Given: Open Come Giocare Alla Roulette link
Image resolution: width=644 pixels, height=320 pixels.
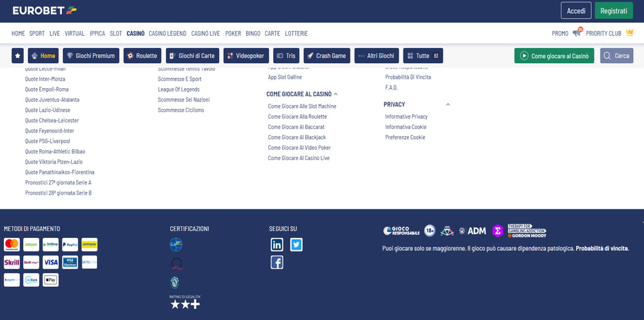Looking at the screenshot, I should coord(298,117).
